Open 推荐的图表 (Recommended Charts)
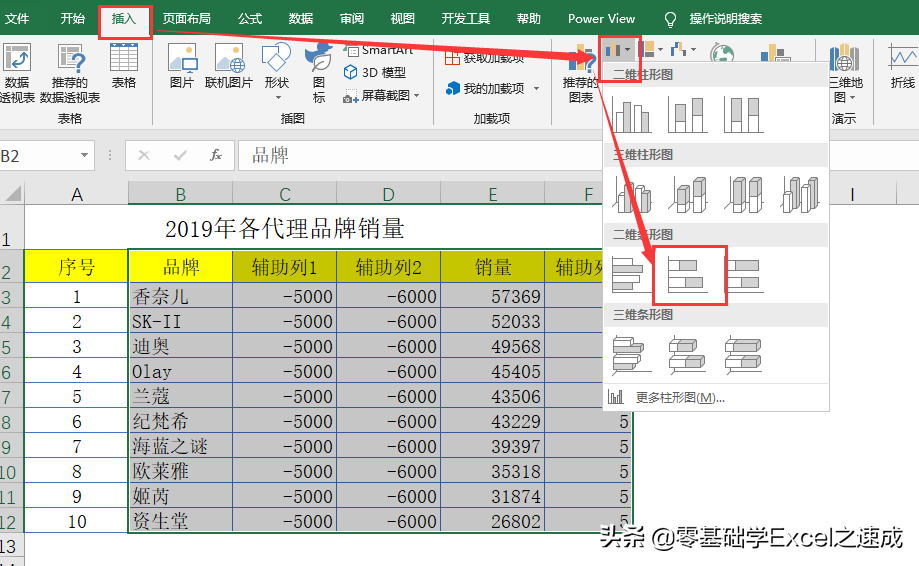919x566 pixels. point(580,73)
